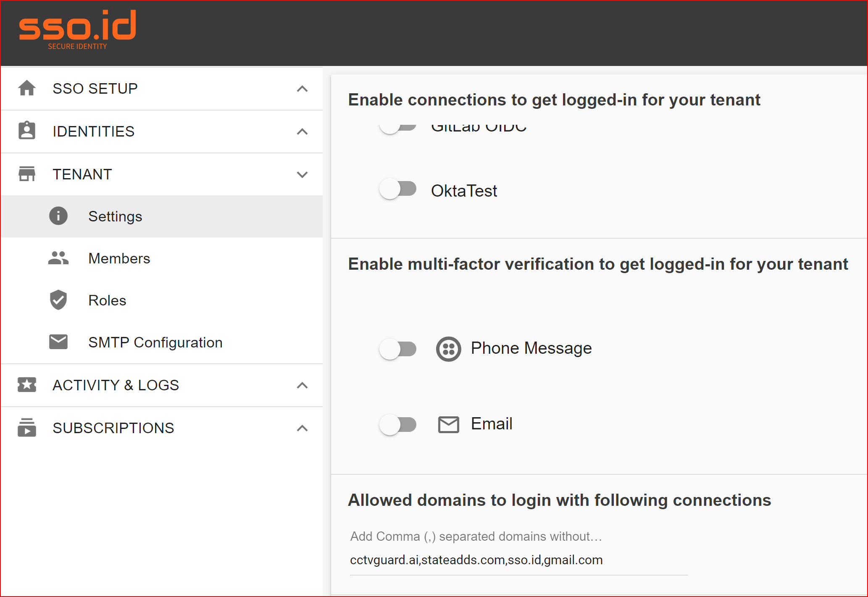Expand the SSO SETUP section chevron
Screen dimensions: 868x597
click(x=302, y=89)
